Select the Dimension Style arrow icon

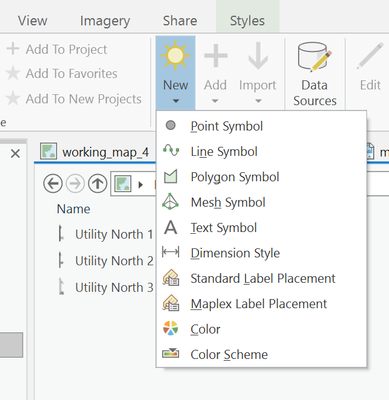(x=171, y=252)
